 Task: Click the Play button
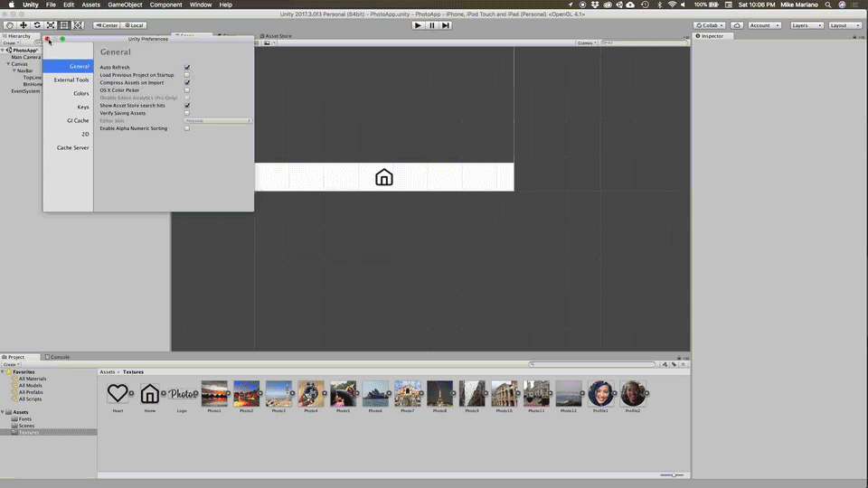point(418,25)
